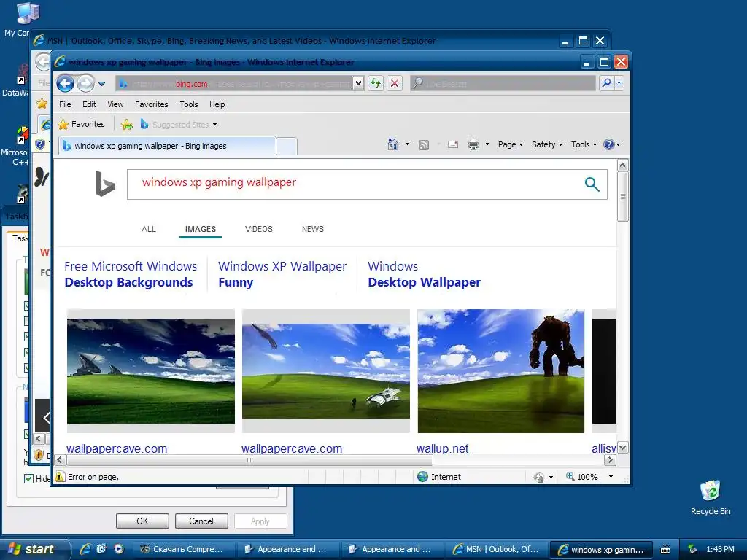Submit Bing search with magnifier icon
Viewport: 747px width, 560px height.
(592, 184)
